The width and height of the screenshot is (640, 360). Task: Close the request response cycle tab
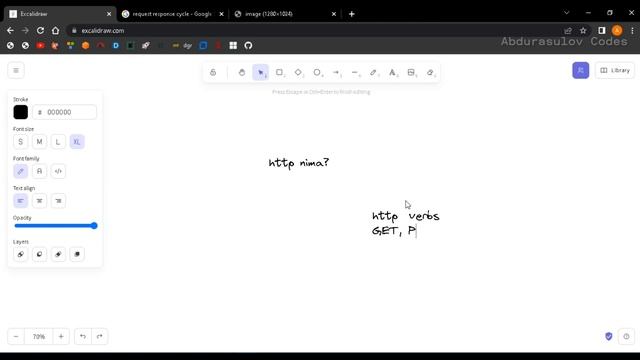pos(221,14)
